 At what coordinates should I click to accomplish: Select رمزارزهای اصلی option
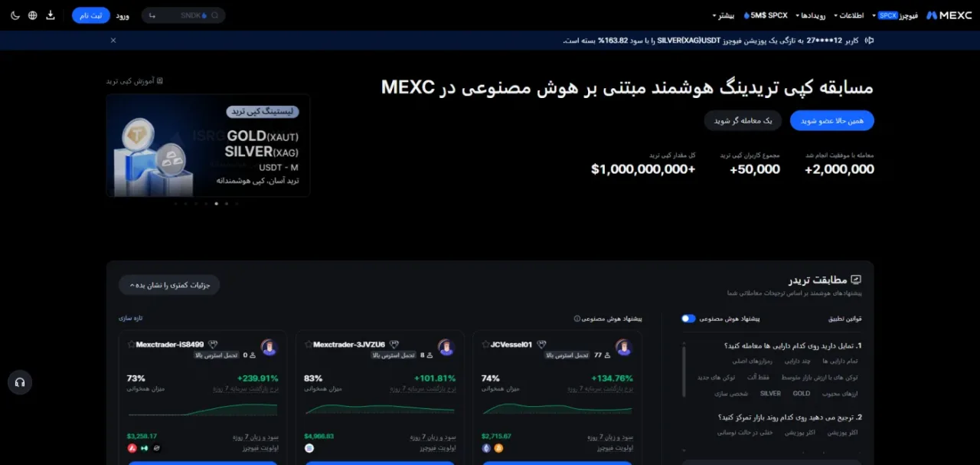click(x=754, y=361)
